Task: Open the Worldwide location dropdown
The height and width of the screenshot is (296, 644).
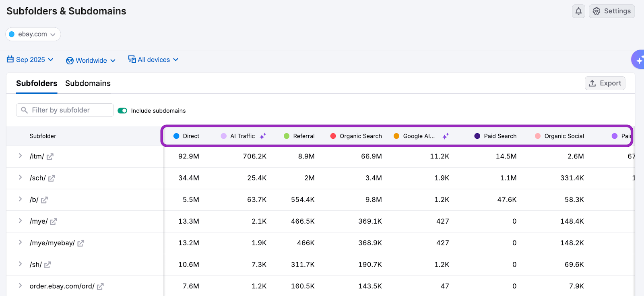Action: click(91, 60)
